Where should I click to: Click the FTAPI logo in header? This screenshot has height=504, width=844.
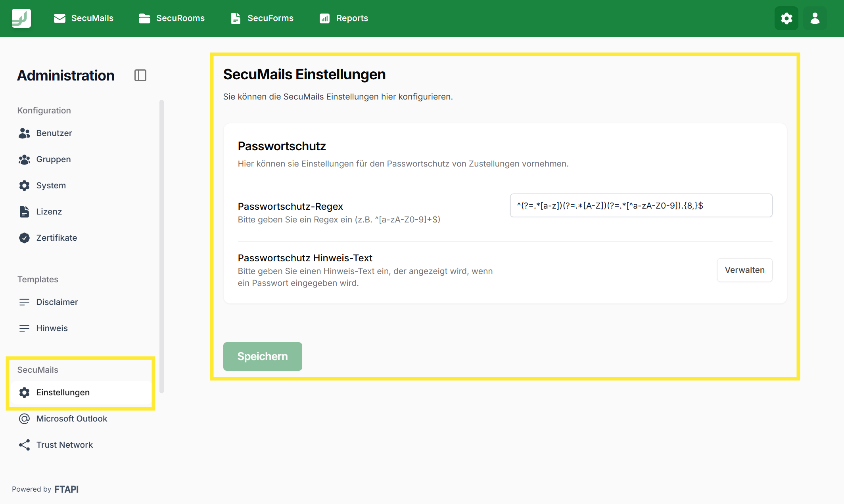[21, 18]
